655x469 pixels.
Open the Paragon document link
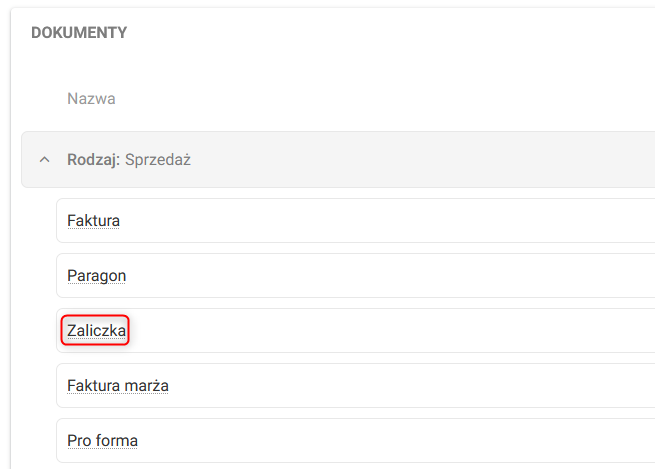pos(96,275)
